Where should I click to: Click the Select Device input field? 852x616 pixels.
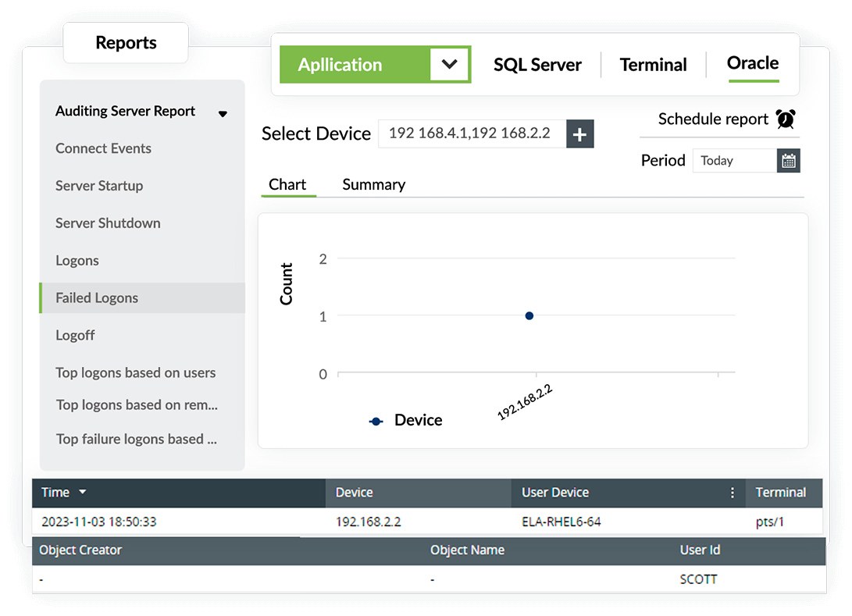tap(471, 134)
